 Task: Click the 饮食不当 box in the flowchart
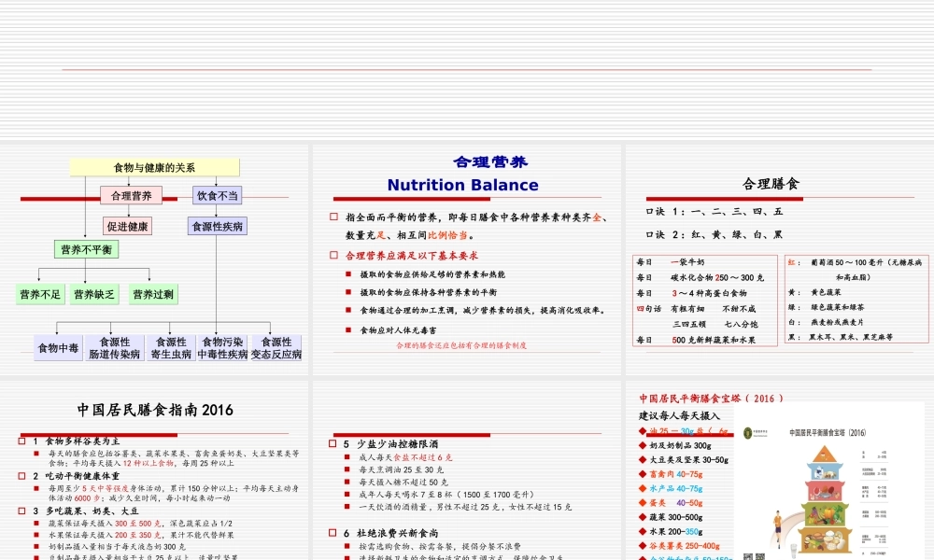(217, 195)
